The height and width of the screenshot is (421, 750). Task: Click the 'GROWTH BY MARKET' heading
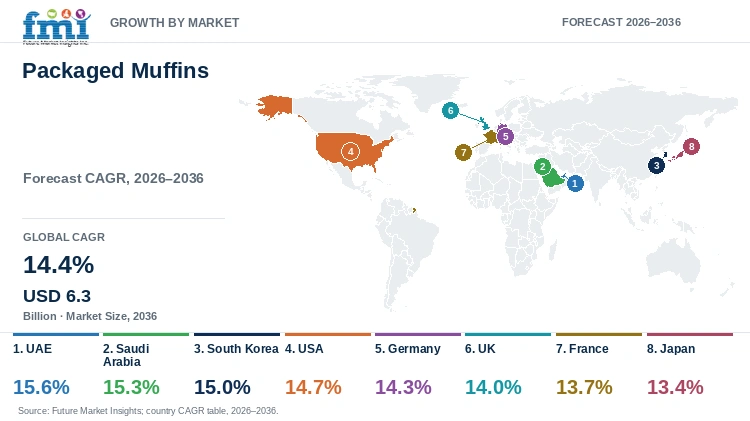tap(175, 22)
